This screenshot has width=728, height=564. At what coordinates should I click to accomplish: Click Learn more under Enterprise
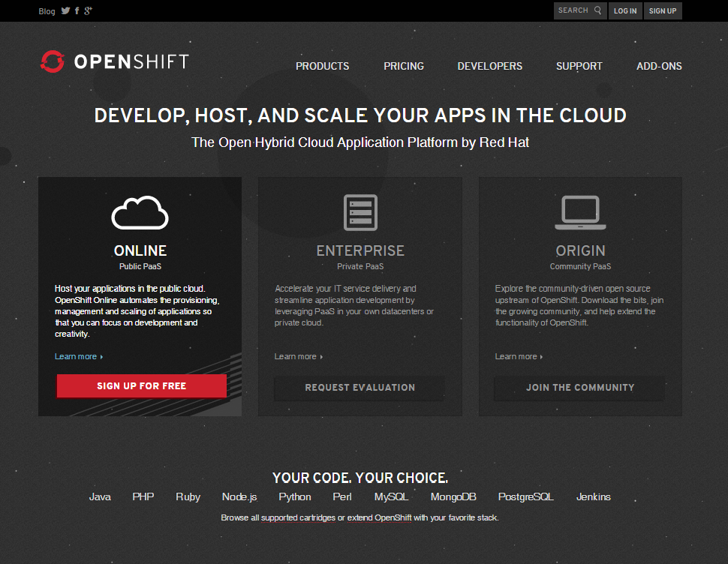click(298, 356)
